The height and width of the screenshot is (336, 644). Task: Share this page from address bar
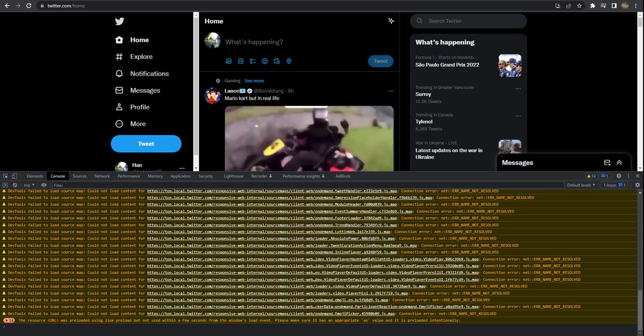click(x=568, y=5)
